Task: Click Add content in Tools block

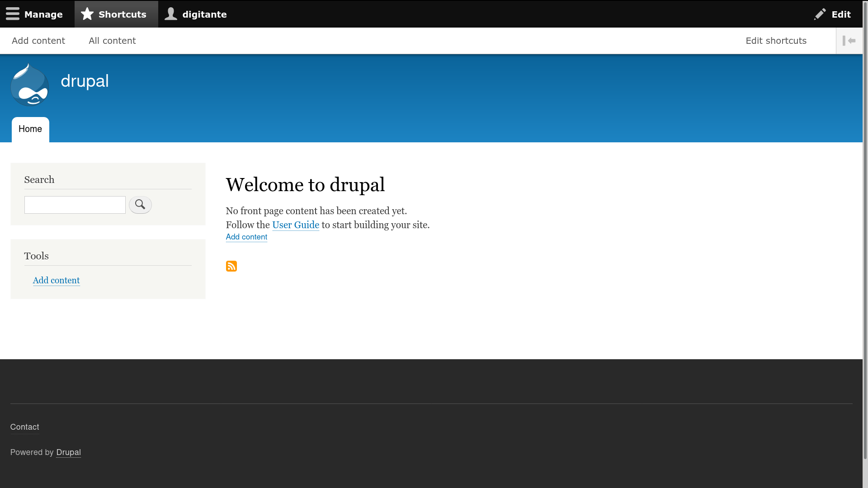Action: click(x=56, y=280)
